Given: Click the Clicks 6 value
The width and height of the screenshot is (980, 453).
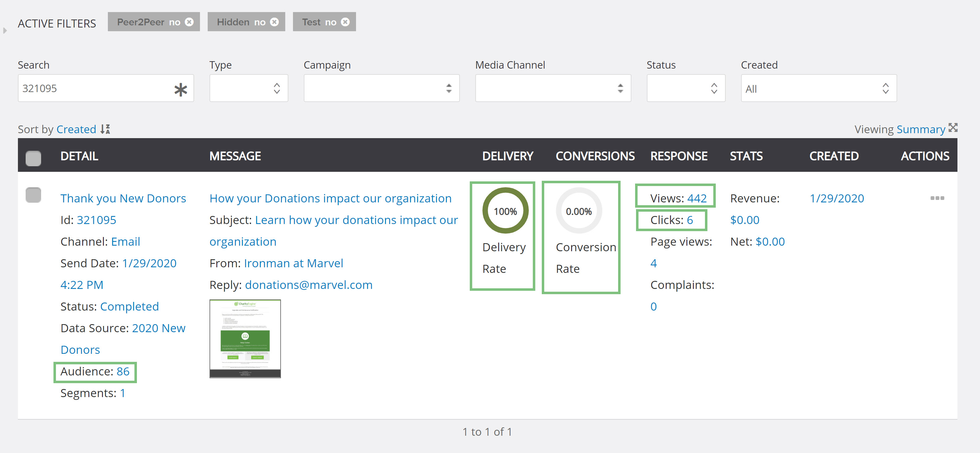Looking at the screenshot, I should (x=690, y=220).
